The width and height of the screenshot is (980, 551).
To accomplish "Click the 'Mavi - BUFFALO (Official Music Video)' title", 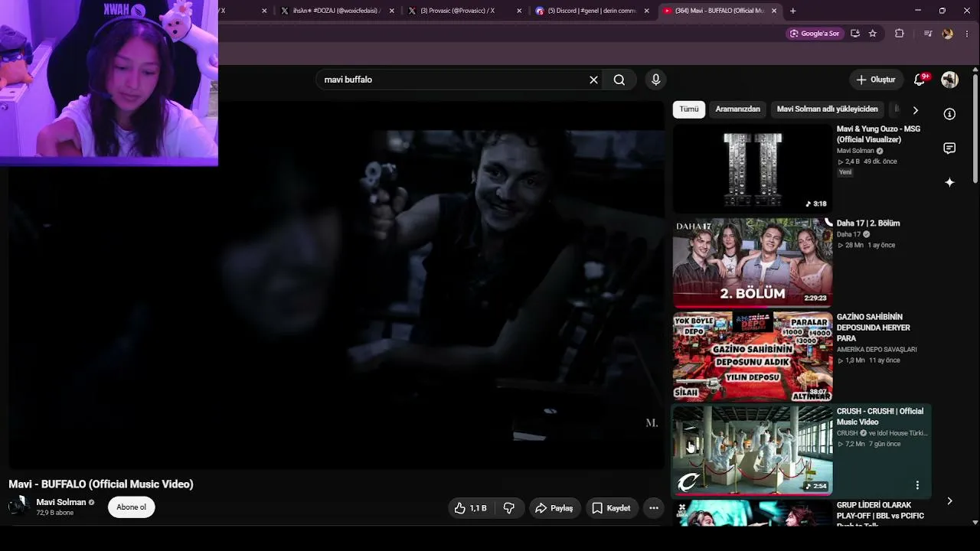I will click(x=101, y=484).
